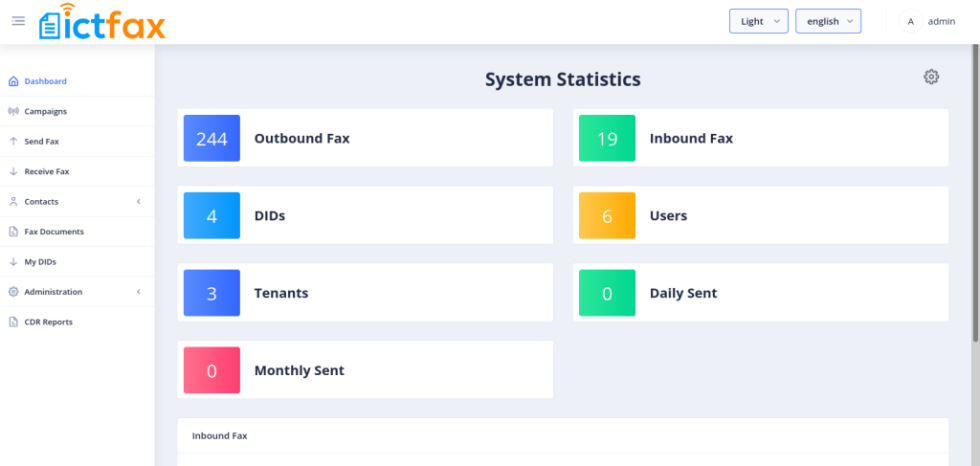Open My DIDs in sidebar
980x466 pixels.
[40, 262]
